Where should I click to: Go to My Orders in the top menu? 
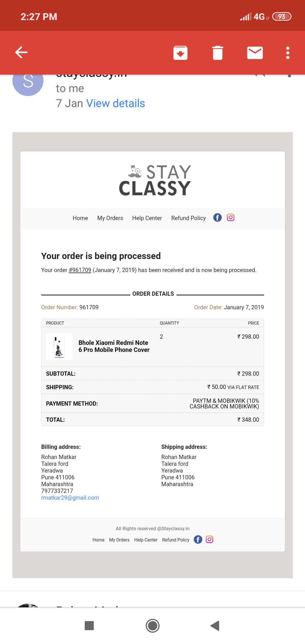click(x=110, y=218)
